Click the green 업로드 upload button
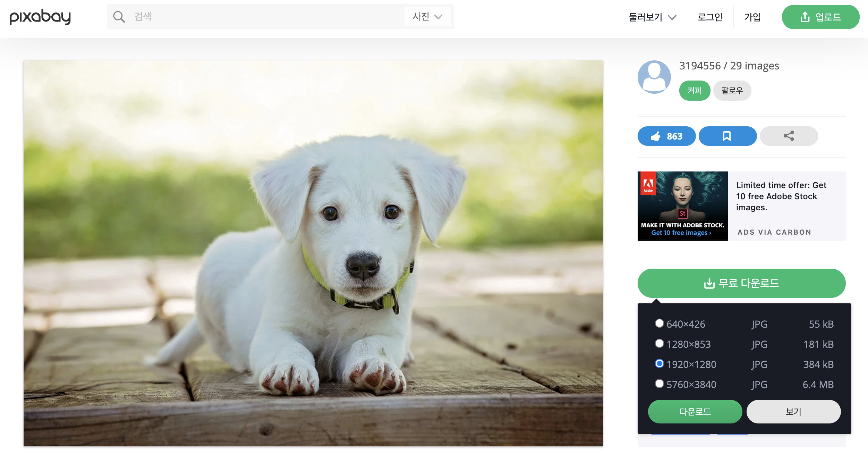 click(x=820, y=17)
